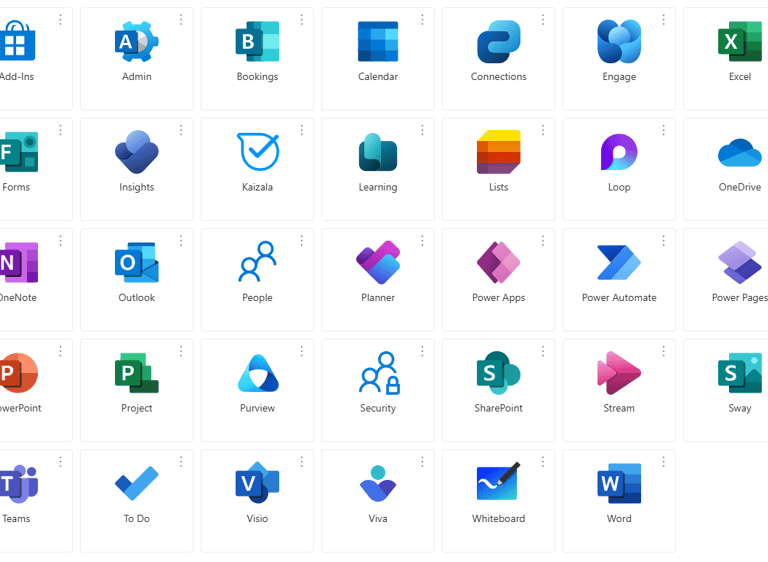Open more options for Planner tile

422,241
